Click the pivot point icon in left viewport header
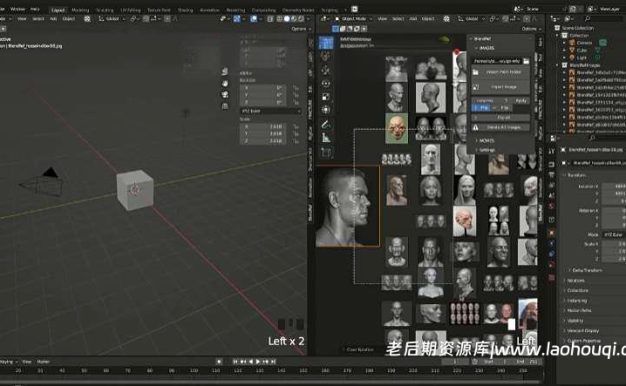 pyautogui.click(x=133, y=19)
